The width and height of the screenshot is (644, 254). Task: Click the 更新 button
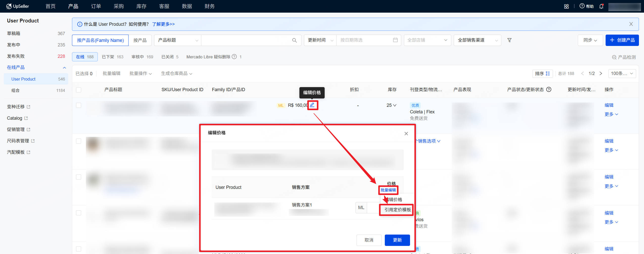click(397, 240)
